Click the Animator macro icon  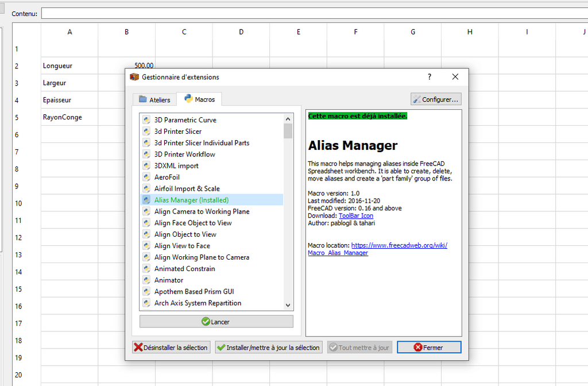(x=146, y=280)
